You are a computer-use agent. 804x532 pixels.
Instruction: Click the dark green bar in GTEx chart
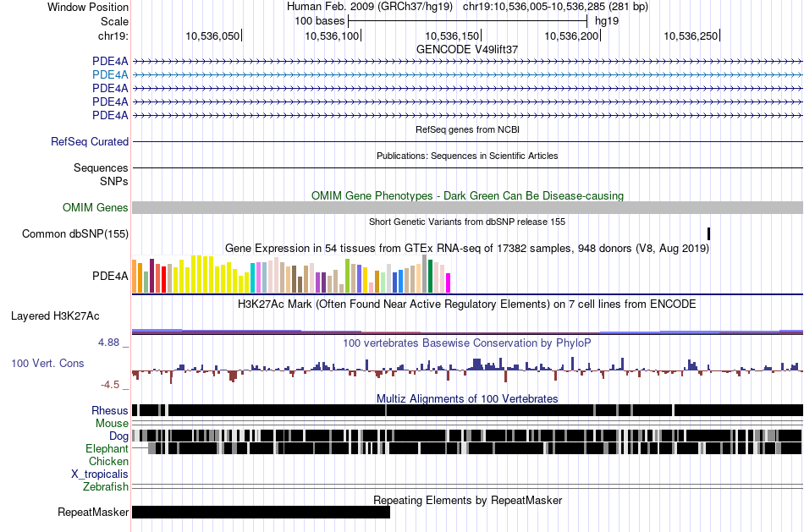pyautogui.click(x=430, y=277)
